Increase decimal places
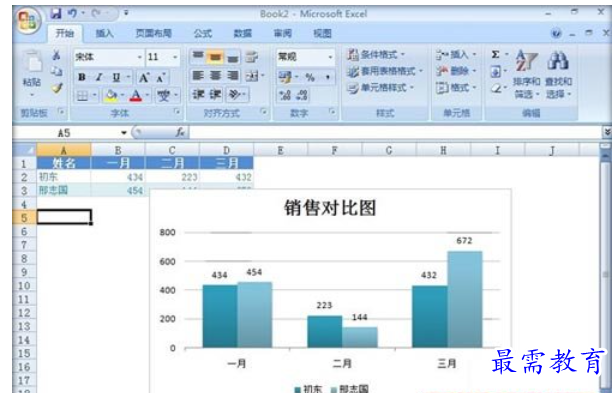Screen dimensions: 613x393 click(x=285, y=95)
